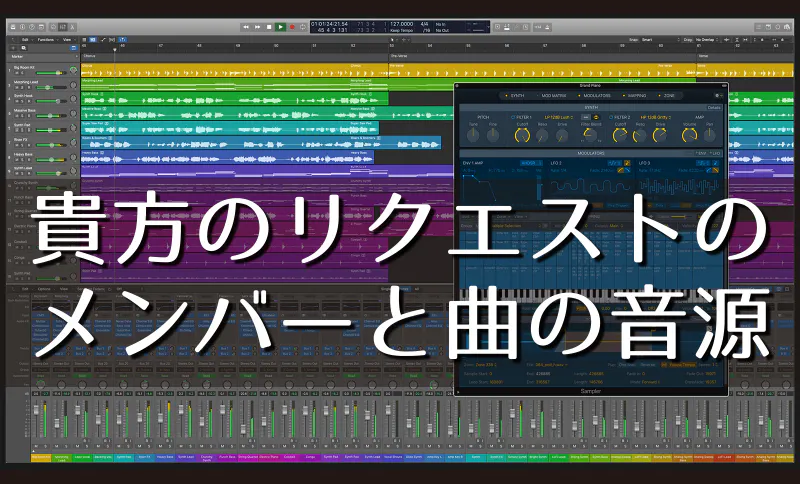This screenshot has height=484, width=800.
Task: Switch to the MOD MATRIX tab
Action: coord(554,95)
